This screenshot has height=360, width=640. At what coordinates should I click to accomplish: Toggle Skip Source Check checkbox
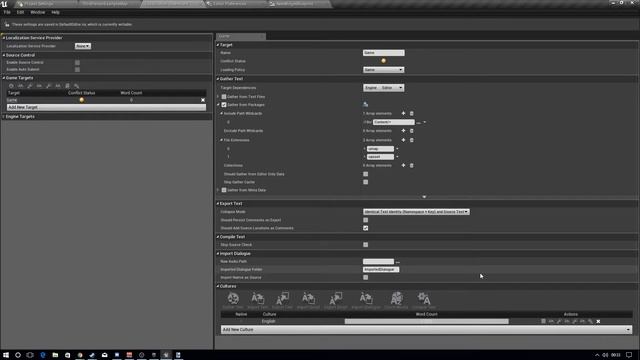366,245
